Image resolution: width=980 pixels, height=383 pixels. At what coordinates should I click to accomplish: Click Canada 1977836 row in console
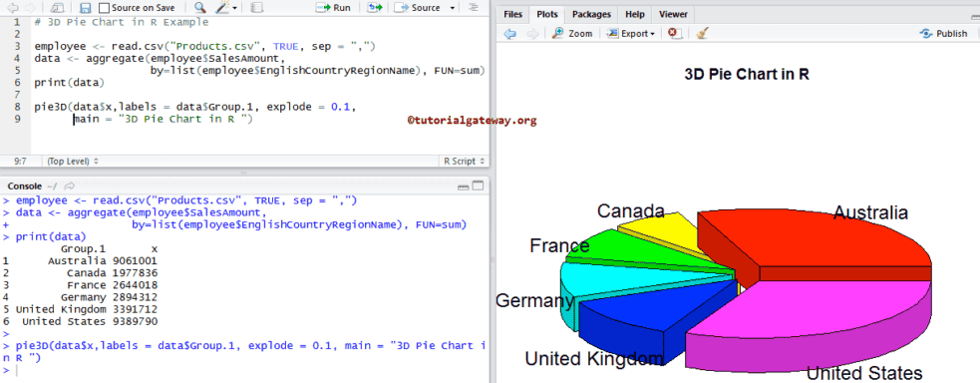80,273
